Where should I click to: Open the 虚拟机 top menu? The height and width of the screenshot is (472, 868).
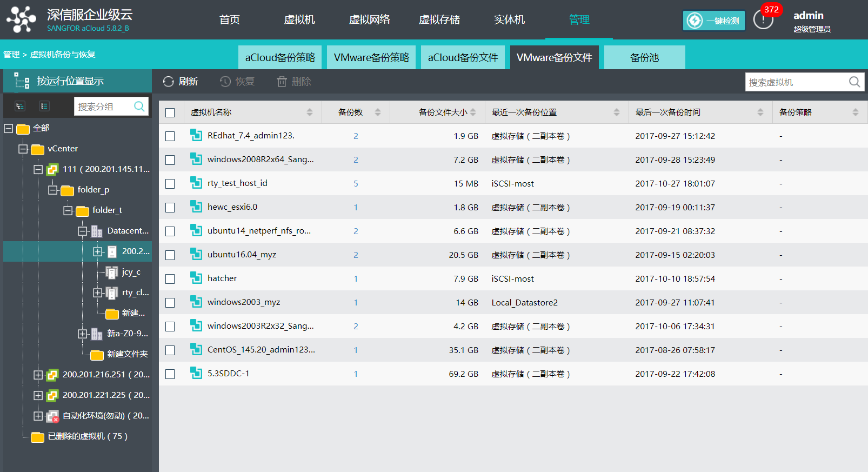pyautogui.click(x=299, y=19)
